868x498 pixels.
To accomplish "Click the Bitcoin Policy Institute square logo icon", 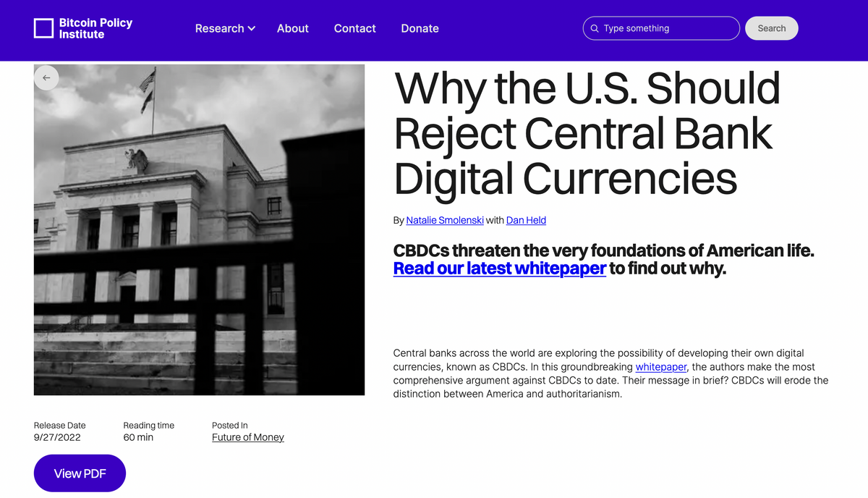I will pos(44,28).
